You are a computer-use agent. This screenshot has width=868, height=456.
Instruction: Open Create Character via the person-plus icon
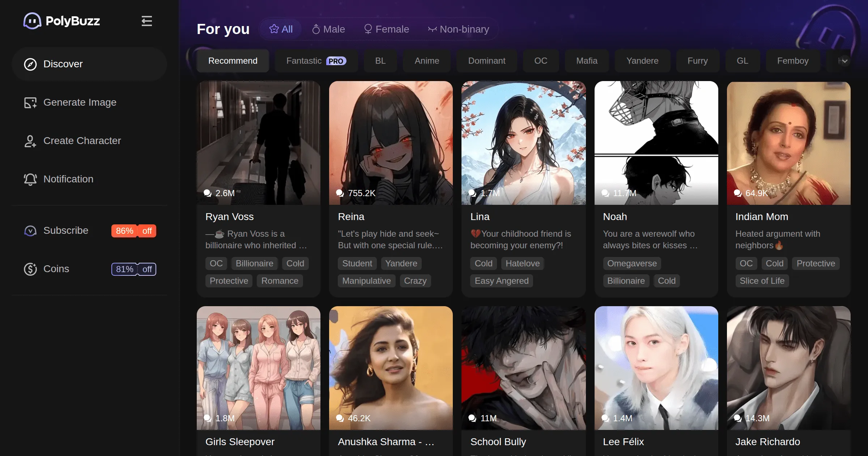pyautogui.click(x=30, y=141)
